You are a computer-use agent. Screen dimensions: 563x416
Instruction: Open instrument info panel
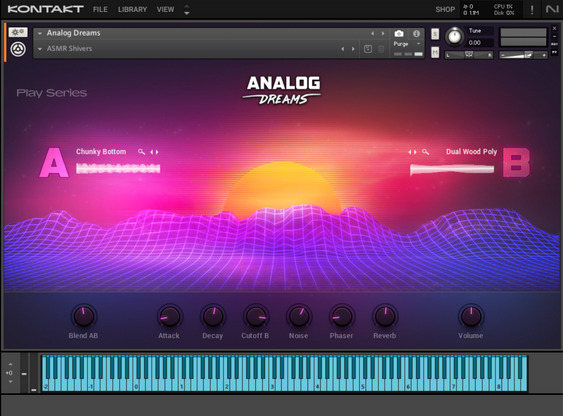coord(417,33)
